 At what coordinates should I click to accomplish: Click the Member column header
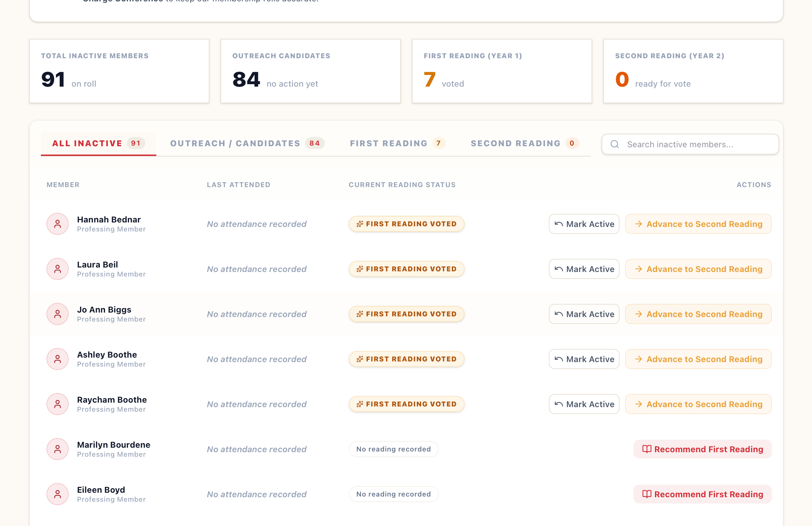pyautogui.click(x=63, y=185)
